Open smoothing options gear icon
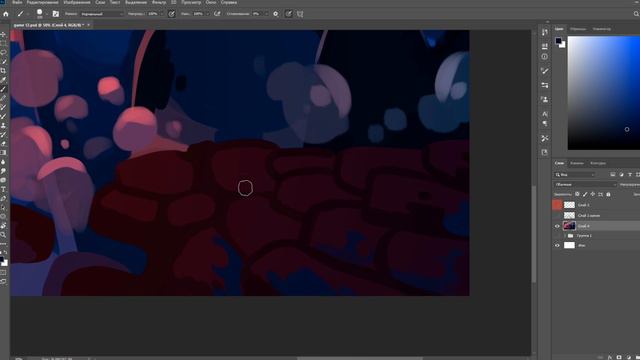640x360 pixels. tap(276, 14)
